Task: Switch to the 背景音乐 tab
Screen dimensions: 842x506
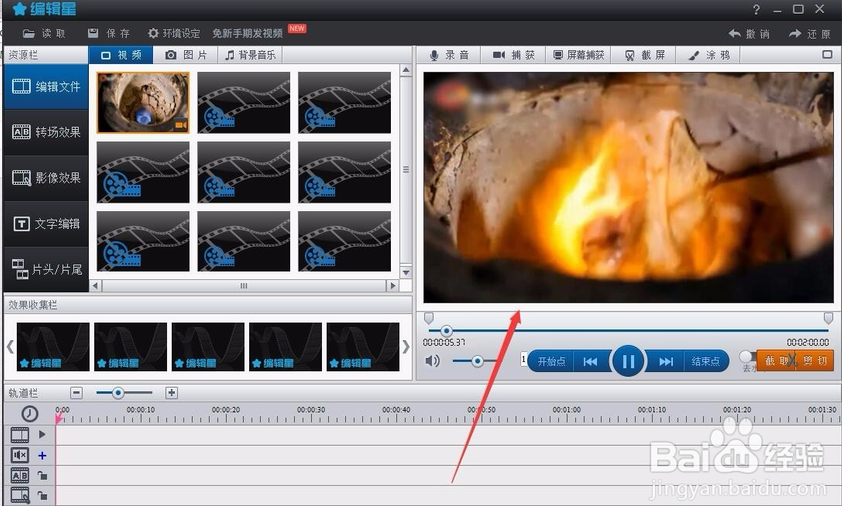Action: point(250,55)
